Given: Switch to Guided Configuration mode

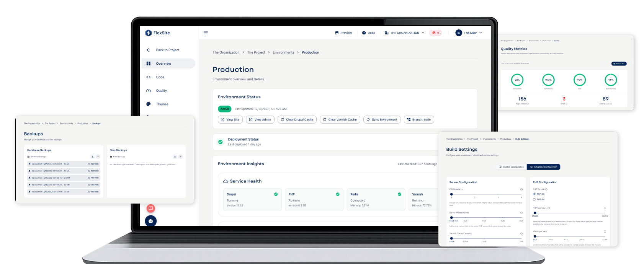Looking at the screenshot, I should tap(511, 167).
